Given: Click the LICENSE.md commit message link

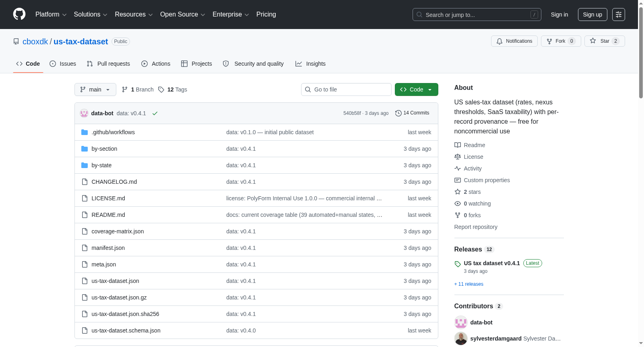Looking at the screenshot, I should click(x=304, y=198).
